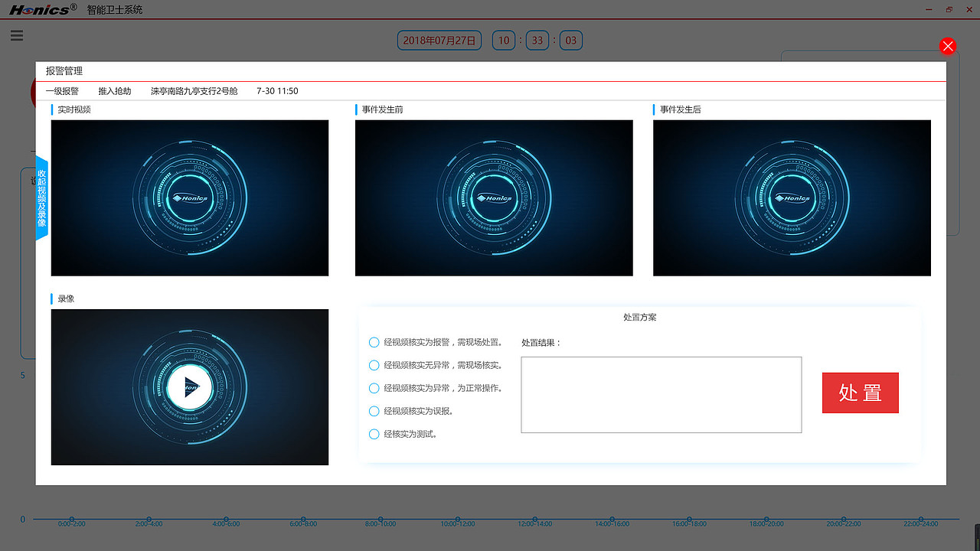Image resolution: width=980 pixels, height=551 pixels.
Task: Focus the 处置结果 text box
Action: pyautogui.click(x=661, y=395)
